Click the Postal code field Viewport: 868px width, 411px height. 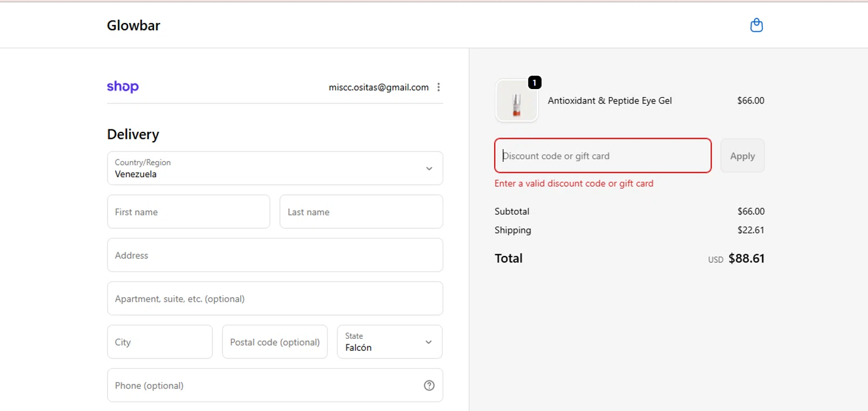pos(275,342)
